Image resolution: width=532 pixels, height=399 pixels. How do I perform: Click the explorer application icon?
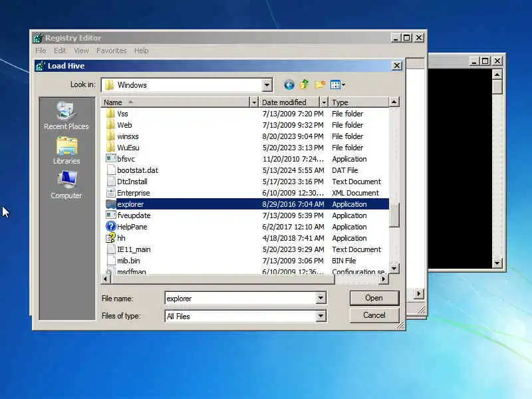click(110, 204)
